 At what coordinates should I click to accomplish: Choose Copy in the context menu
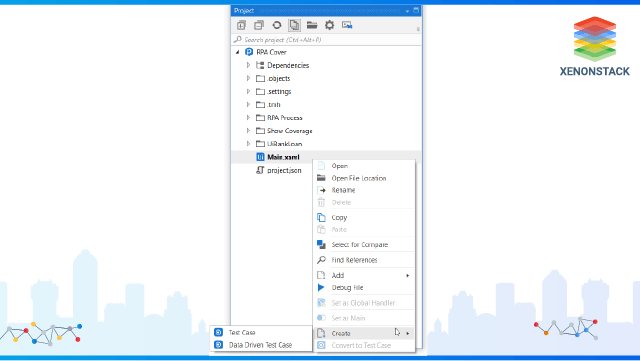pos(339,218)
